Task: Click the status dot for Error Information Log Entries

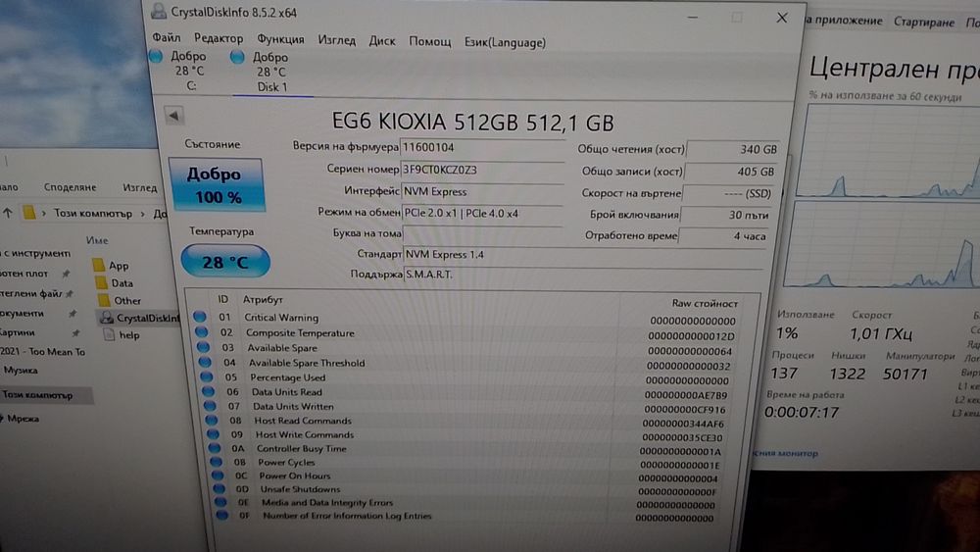Action: point(221,516)
